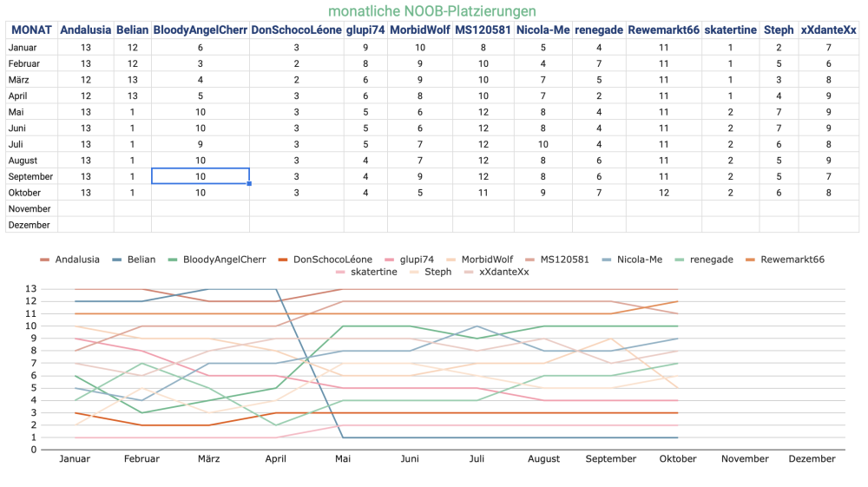Select the Nicola-Me header cell in table
868x487 pixels.
click(542, 30)
